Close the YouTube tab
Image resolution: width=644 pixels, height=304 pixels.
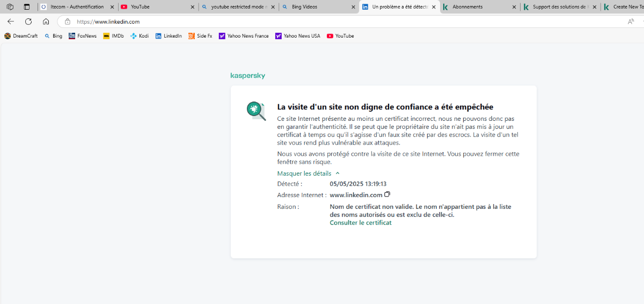click(192, 7)
